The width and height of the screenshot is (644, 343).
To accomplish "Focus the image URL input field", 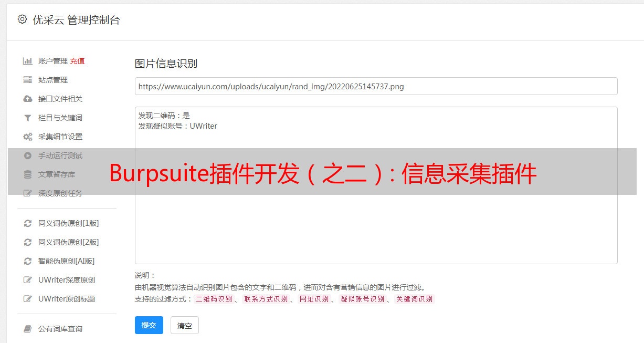I will (x=376, y=86).
